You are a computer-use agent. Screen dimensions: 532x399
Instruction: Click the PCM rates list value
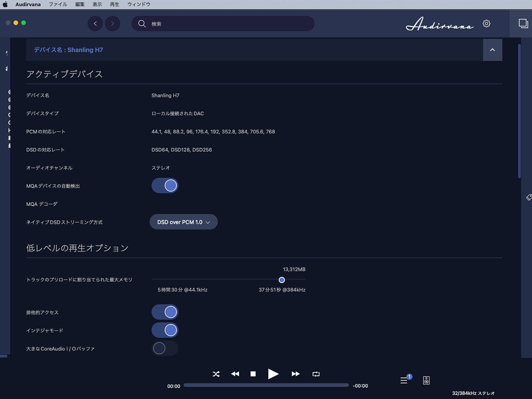click(213, 132)
